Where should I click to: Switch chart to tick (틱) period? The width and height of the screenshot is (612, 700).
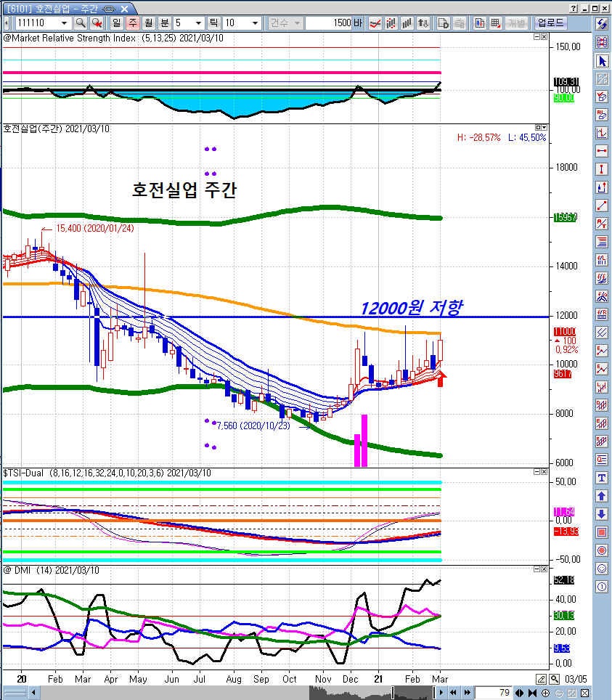click(214, 23)
